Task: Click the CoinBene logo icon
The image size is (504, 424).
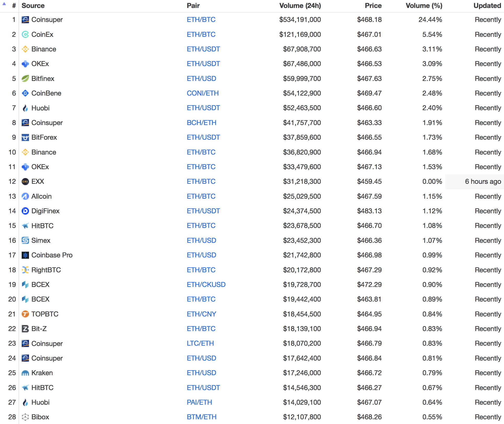Action: pos(25,93)
